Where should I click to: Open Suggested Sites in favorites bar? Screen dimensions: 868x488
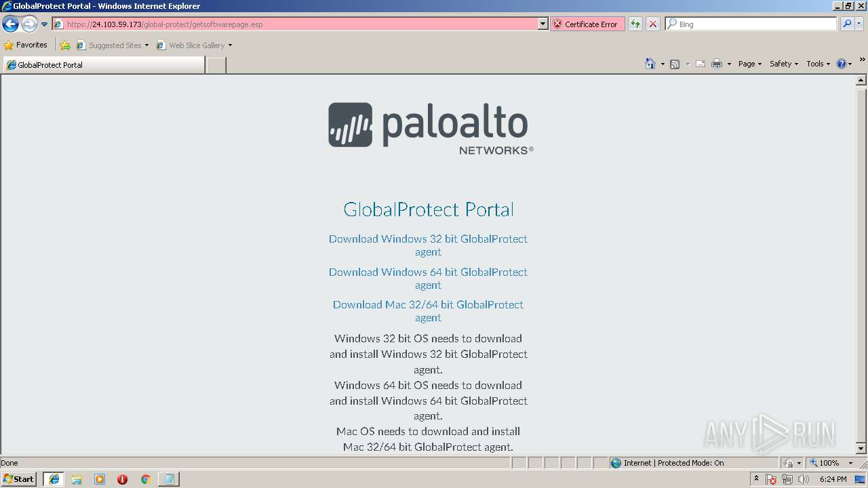coord(113,45)
